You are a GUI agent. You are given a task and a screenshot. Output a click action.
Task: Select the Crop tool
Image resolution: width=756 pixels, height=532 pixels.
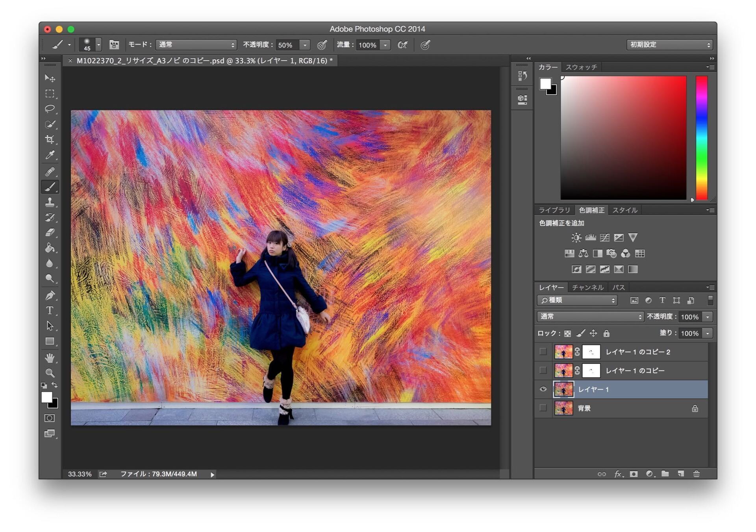[x=50, y=139]
